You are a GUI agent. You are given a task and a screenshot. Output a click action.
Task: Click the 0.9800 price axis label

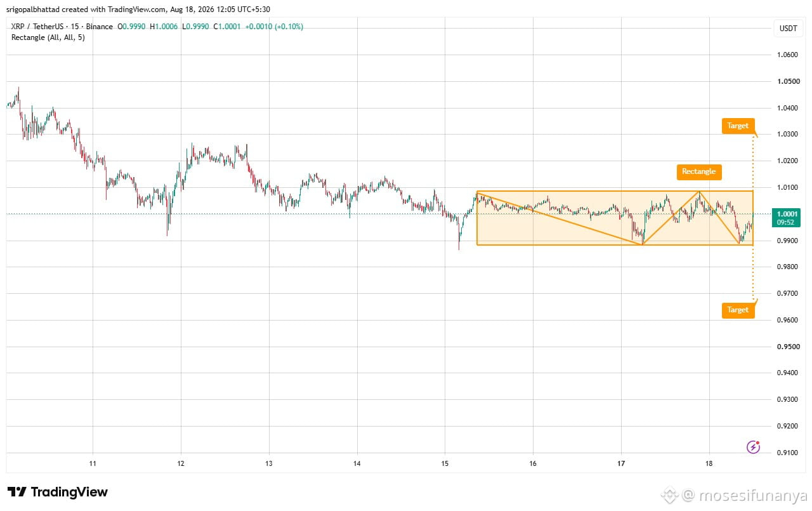coord(787,267)
